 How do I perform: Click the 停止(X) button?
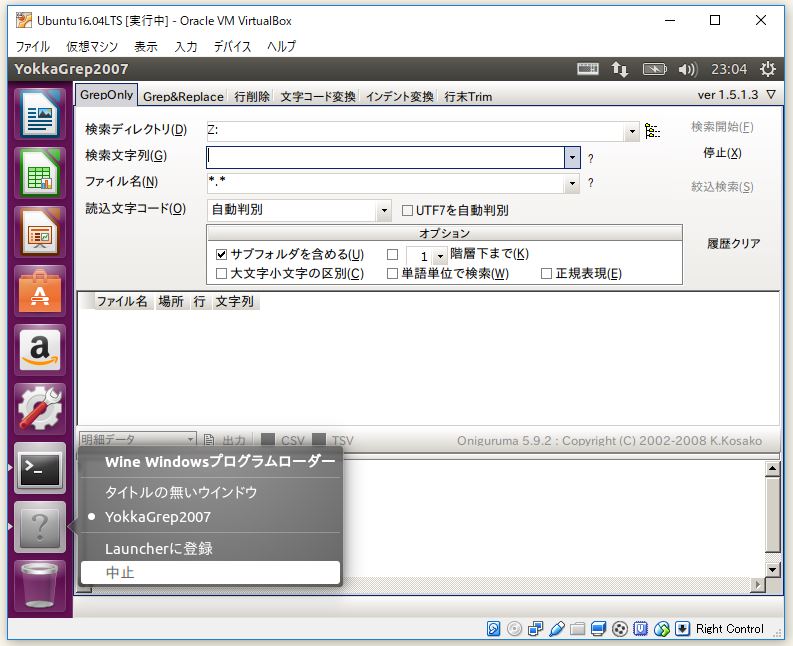(722, 153)
